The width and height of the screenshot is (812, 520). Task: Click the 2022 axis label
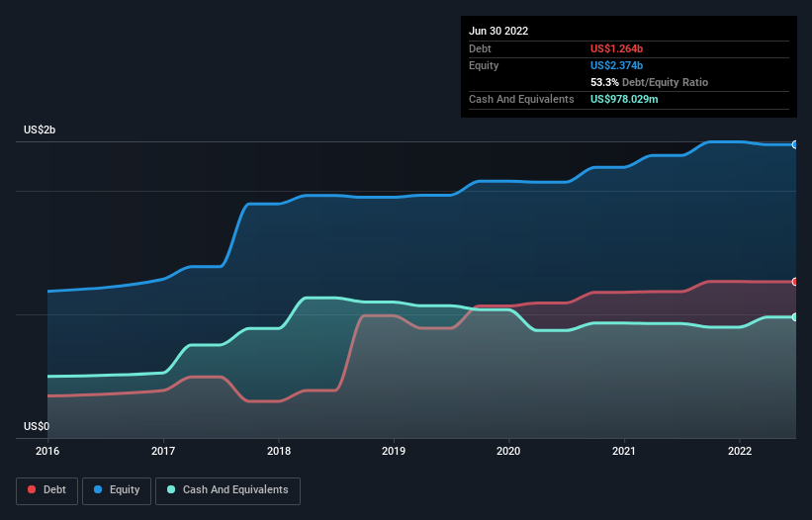(740, 451)
